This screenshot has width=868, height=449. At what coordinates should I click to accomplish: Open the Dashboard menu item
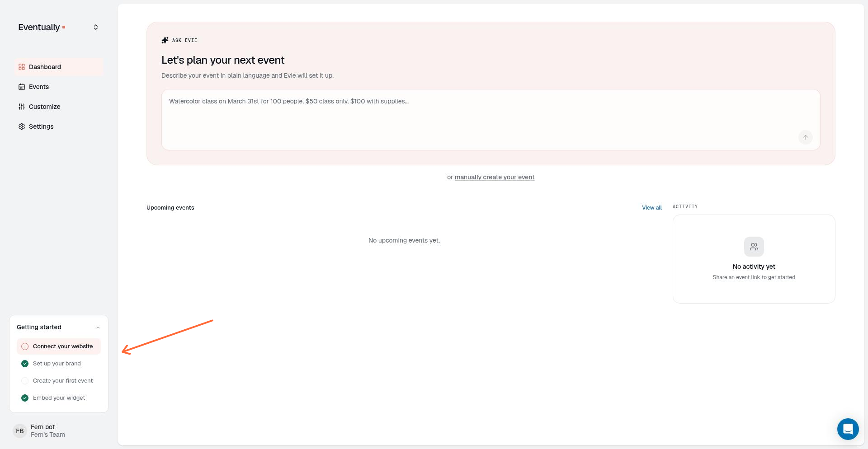point(59,67)
